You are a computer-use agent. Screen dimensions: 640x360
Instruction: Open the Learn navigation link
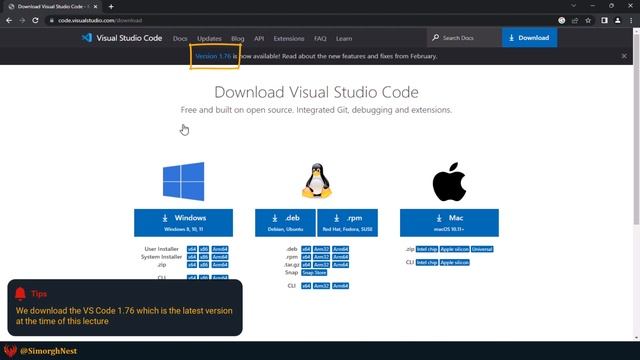point(344,38)
